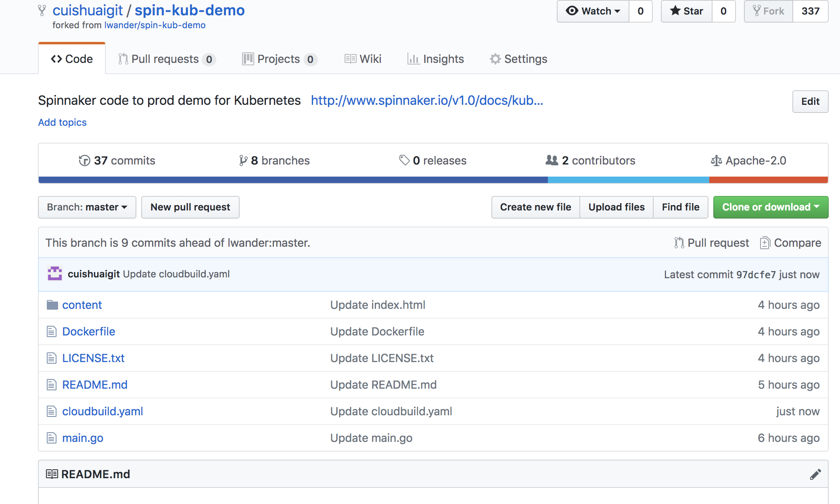Click the cuishuaigit avatar in the commit bar
Image resolution: width=840 pixels, height=504 pixels.
pyautogui.click(x=55, y=274)
